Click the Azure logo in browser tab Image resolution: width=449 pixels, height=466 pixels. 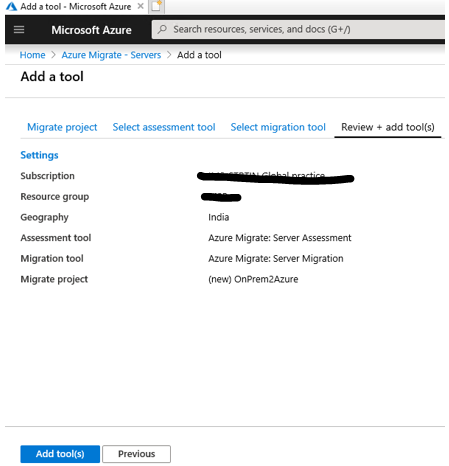pos(11,6)
